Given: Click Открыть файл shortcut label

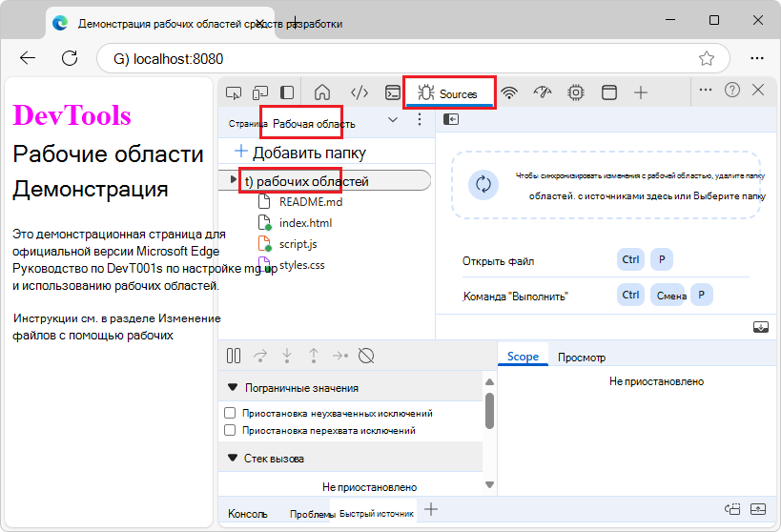Looking at the screenshot, I should pyautogui.click(x=498, y=261).
